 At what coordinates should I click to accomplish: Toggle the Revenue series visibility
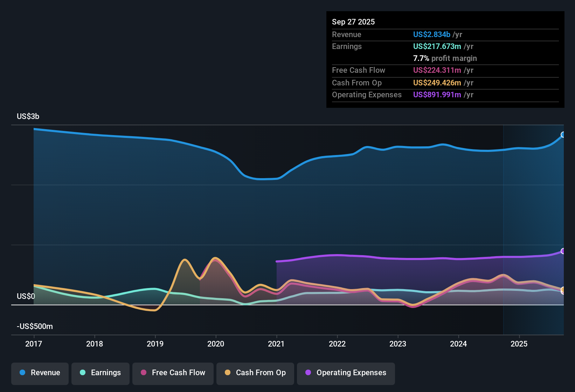pos(40,373)
